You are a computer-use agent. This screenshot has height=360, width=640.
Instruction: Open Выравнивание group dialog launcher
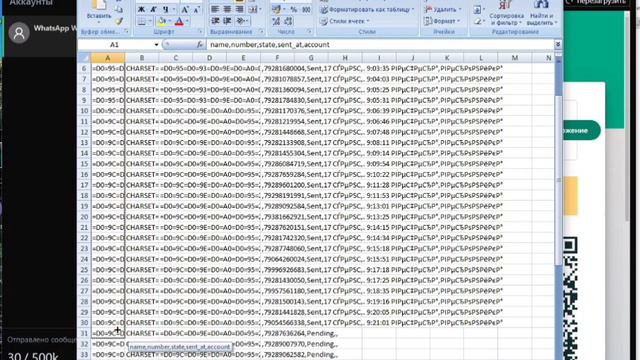pos(261,31)
